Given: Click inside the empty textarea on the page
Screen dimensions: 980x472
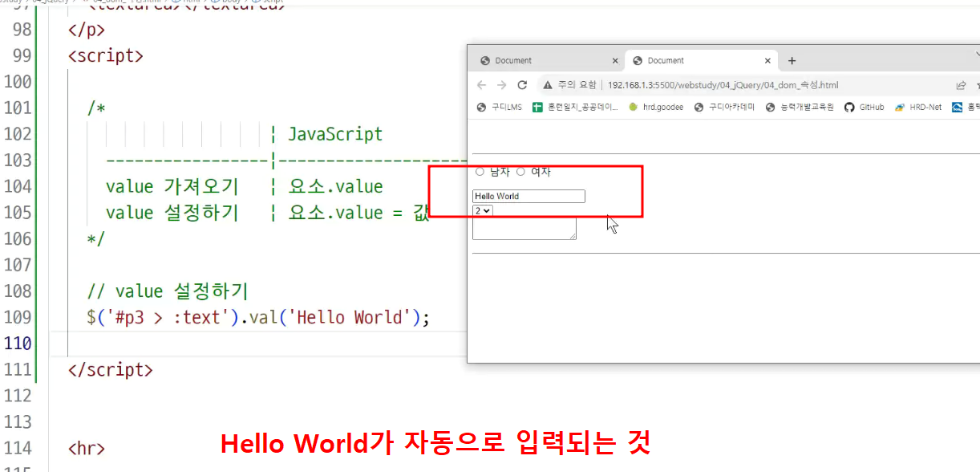Looking at the screenshot, I should click(x=524, y=228).
